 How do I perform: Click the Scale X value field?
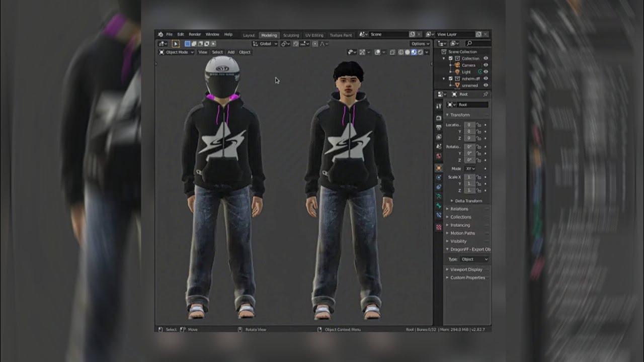click(x=469, y=177)
